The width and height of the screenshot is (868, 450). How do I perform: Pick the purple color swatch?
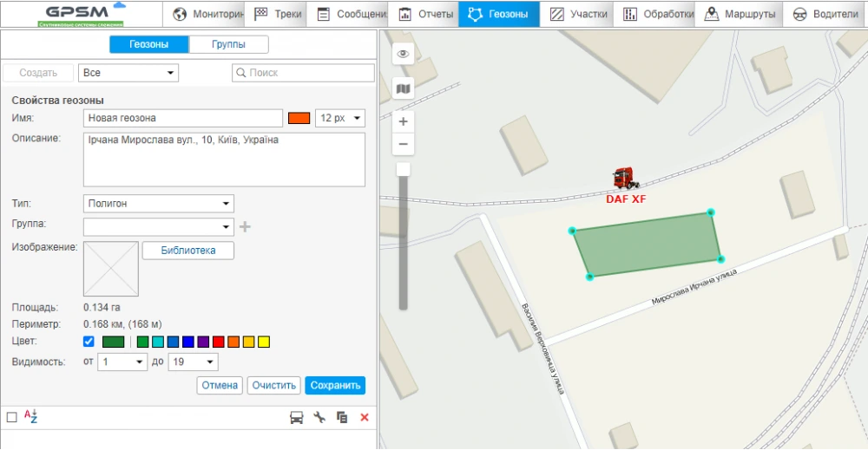(203, 342)
